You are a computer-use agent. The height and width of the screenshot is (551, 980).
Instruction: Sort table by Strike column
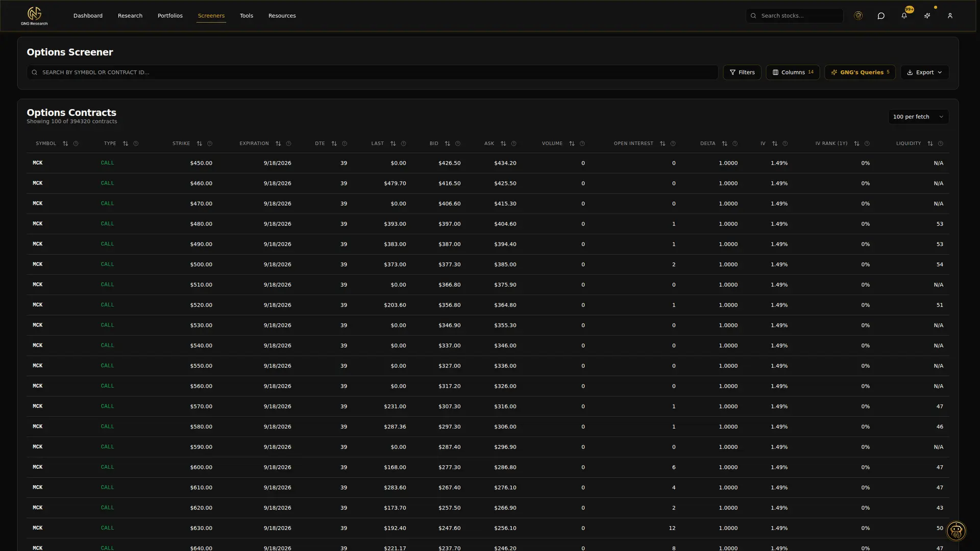click(x=200, y=144)
